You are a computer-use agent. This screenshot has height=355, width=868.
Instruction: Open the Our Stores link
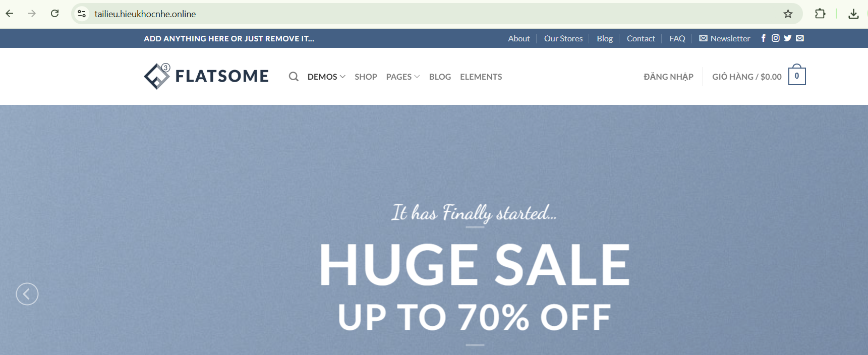point(563,38)
